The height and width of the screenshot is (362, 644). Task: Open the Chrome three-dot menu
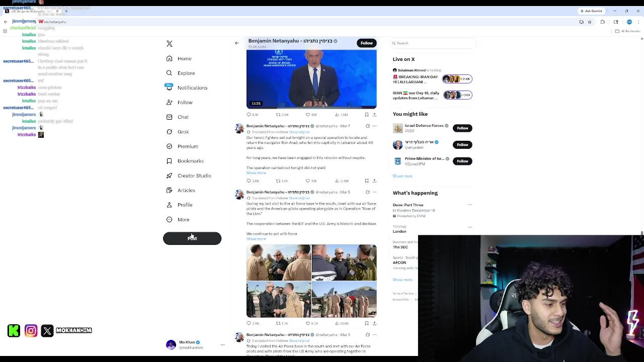coord(639,22)
